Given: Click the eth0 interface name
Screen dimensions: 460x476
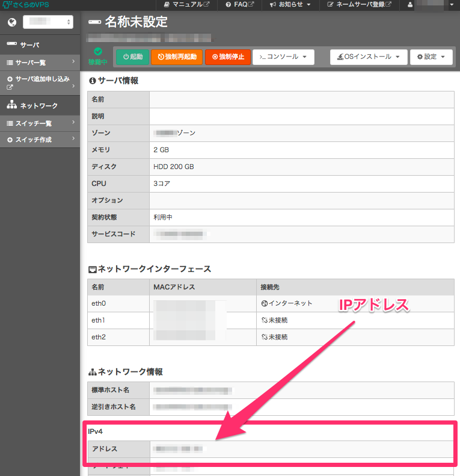Looking at the screenshot, I should click(99, 303).
